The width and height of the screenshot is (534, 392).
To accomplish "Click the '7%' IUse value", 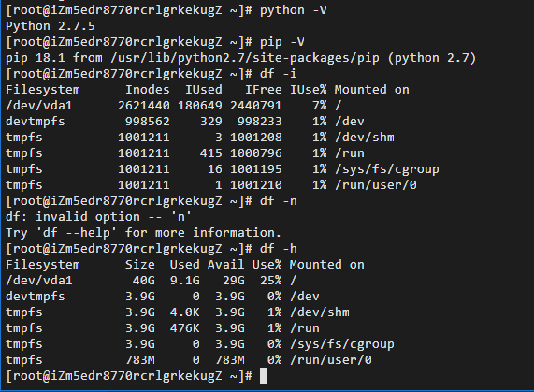I will coord(320,106).
